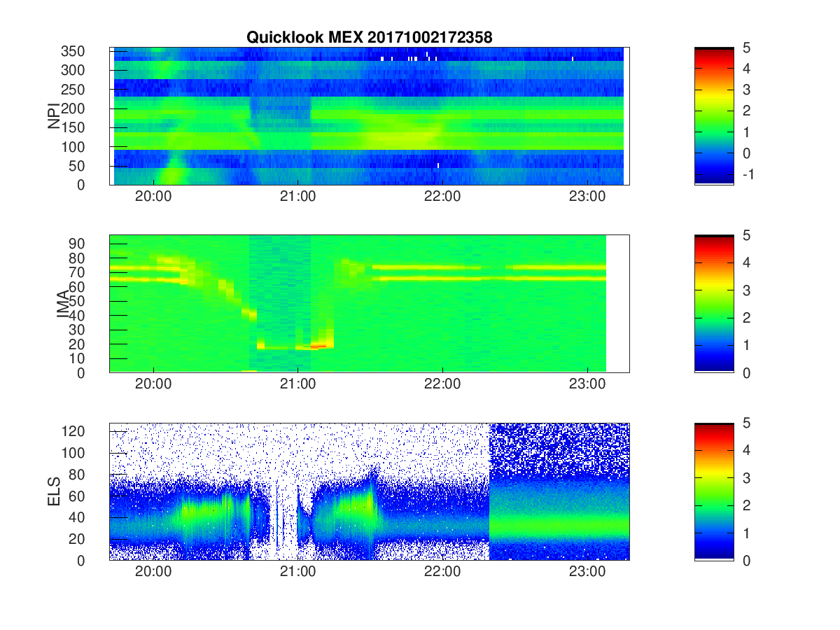Click the 23:00 time tick under NPI plot

587,197
